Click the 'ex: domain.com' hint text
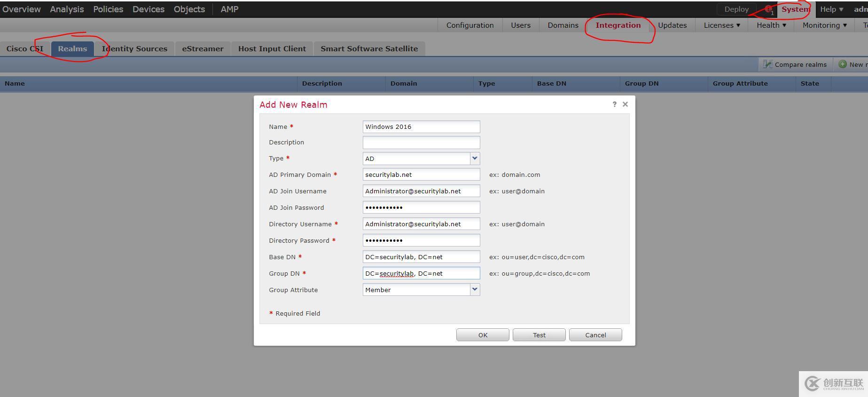 [515, 175]
